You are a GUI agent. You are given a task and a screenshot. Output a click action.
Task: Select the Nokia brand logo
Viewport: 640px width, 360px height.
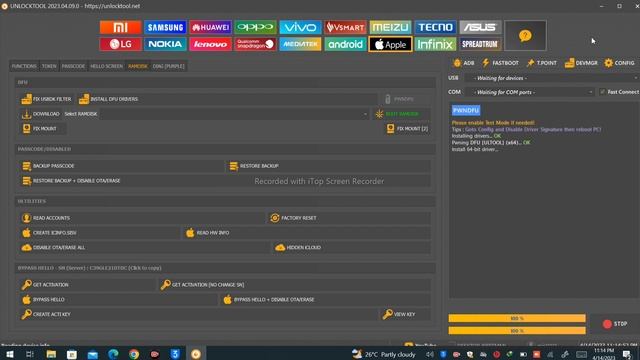pos(165,44)
